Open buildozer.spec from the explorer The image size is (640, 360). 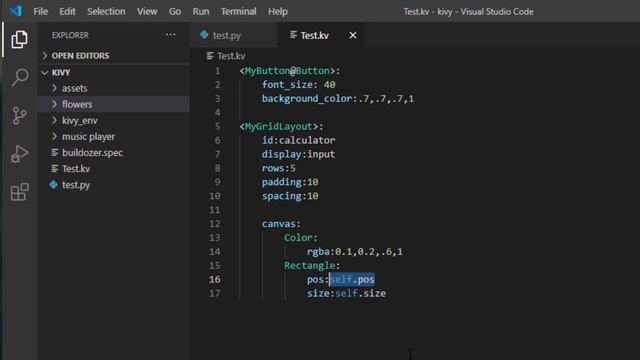pos(92,153)
